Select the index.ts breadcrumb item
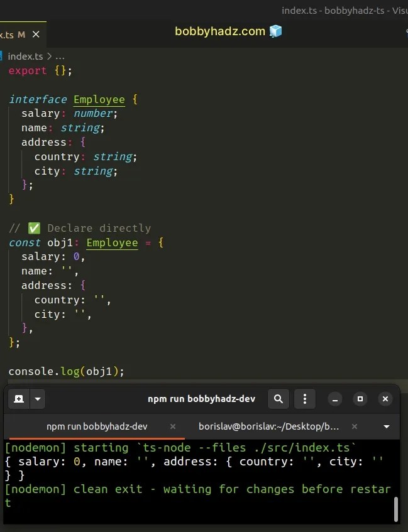 tap(25, 57)
